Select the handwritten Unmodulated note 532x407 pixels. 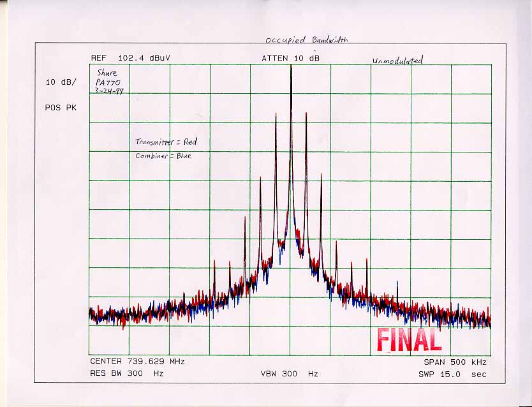coord(397,61)
